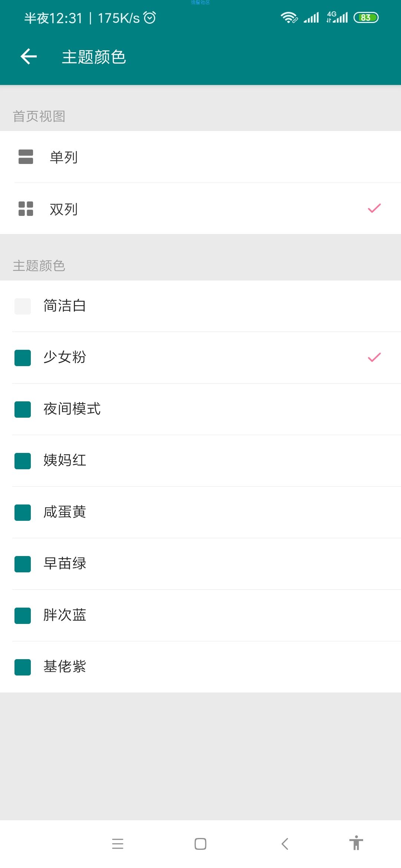401x868 pixels.
Task: Choose 单列 home view option
Action: (200, 157)
